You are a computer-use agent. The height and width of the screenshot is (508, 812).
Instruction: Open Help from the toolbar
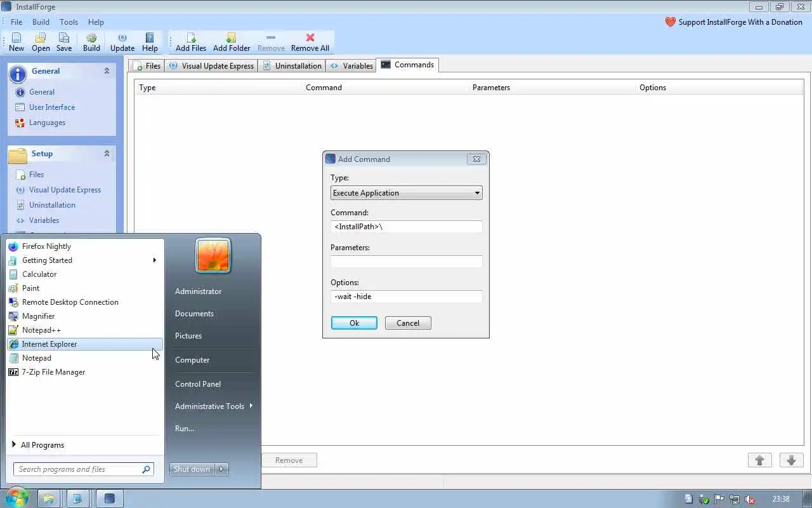[x=150, y=42]
